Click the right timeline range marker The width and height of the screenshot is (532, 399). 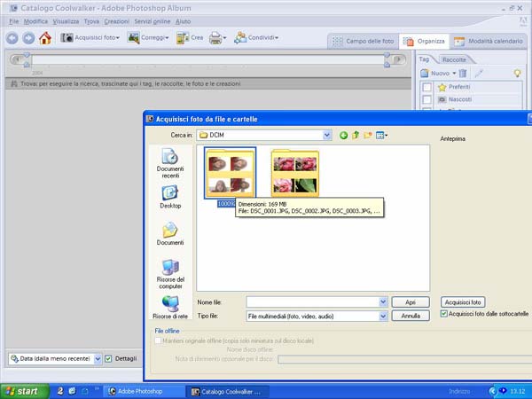coord(387,59)
